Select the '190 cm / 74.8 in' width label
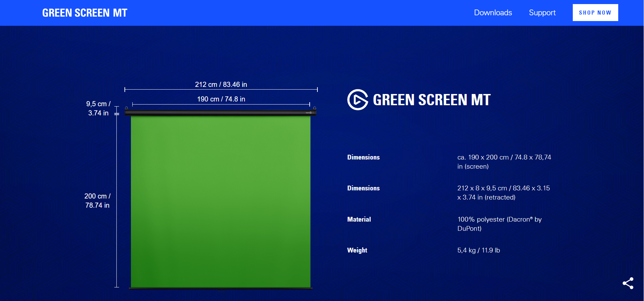 click(221, 99)
